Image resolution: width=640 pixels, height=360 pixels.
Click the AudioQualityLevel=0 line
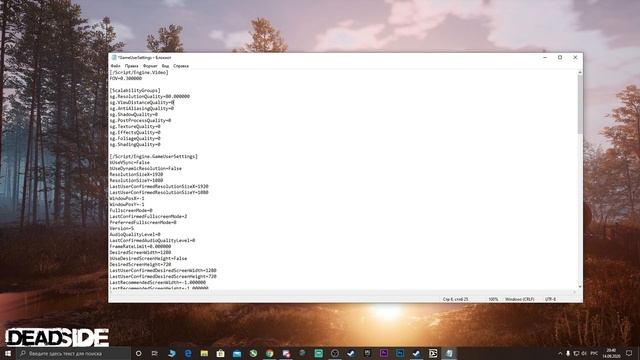(x=135, y=234)
